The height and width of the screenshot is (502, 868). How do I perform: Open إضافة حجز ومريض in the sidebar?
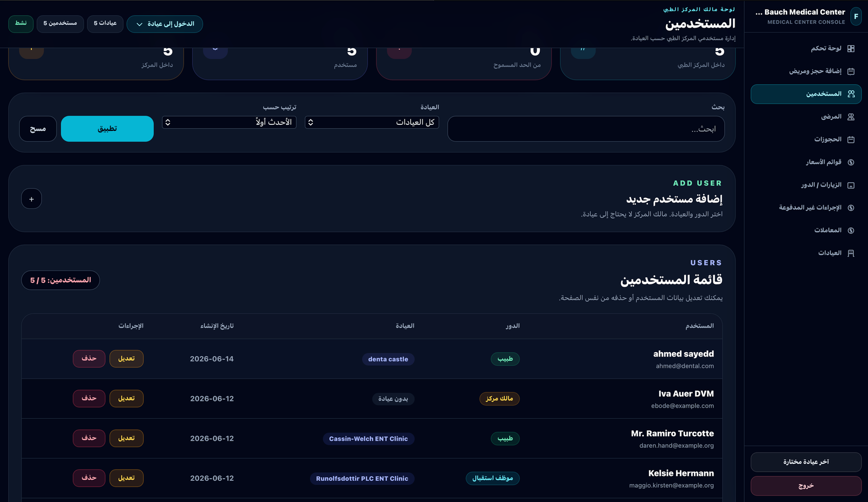tap(806, 71)
